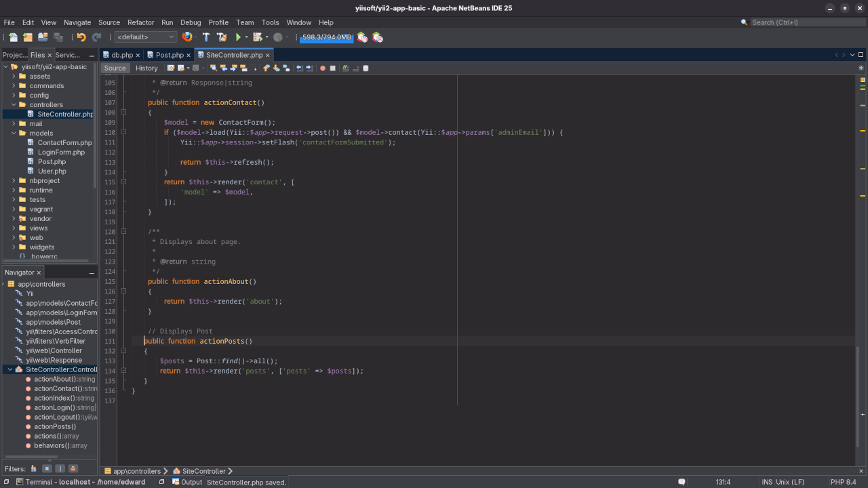Viewport: 868px width, 488px height.
Task: Collapse the models folder in Files
Action: (14, 133)
